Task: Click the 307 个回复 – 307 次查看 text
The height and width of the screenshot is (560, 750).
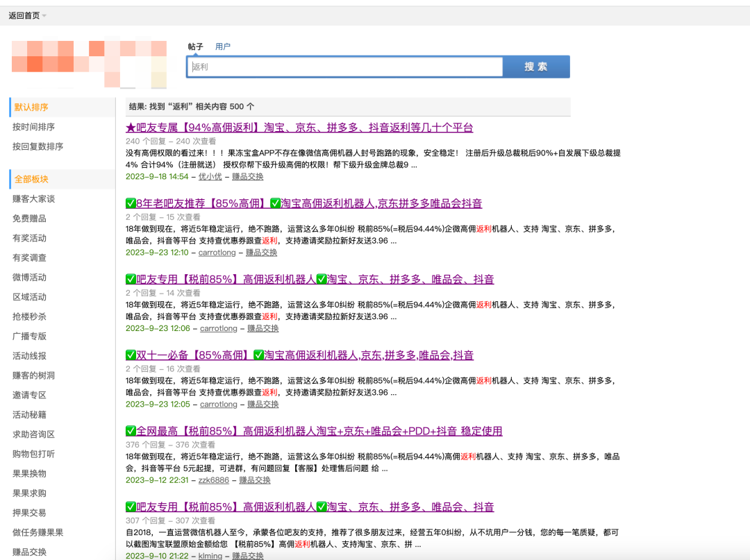Action: [171, 521]
